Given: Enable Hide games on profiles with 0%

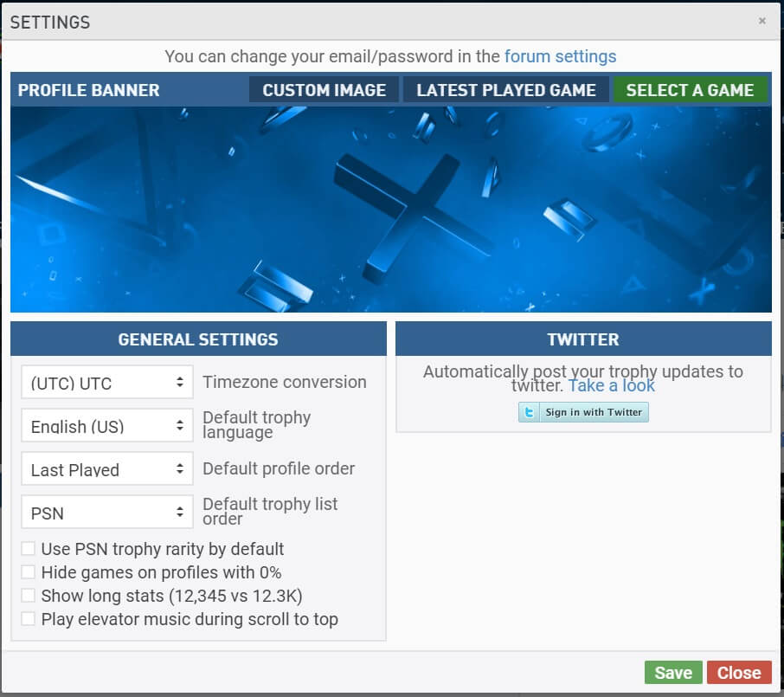Looking at the screenshot, I should pos(28,572).
